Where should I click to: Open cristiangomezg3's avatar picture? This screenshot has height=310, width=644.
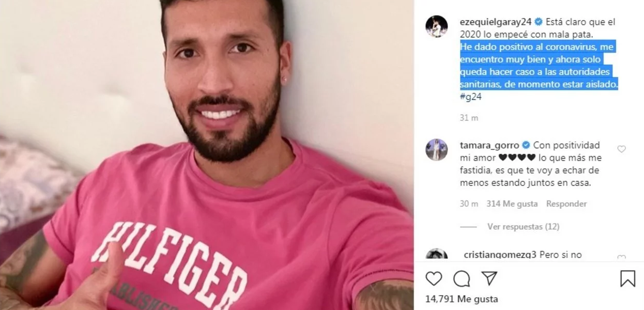coord(436,254)
